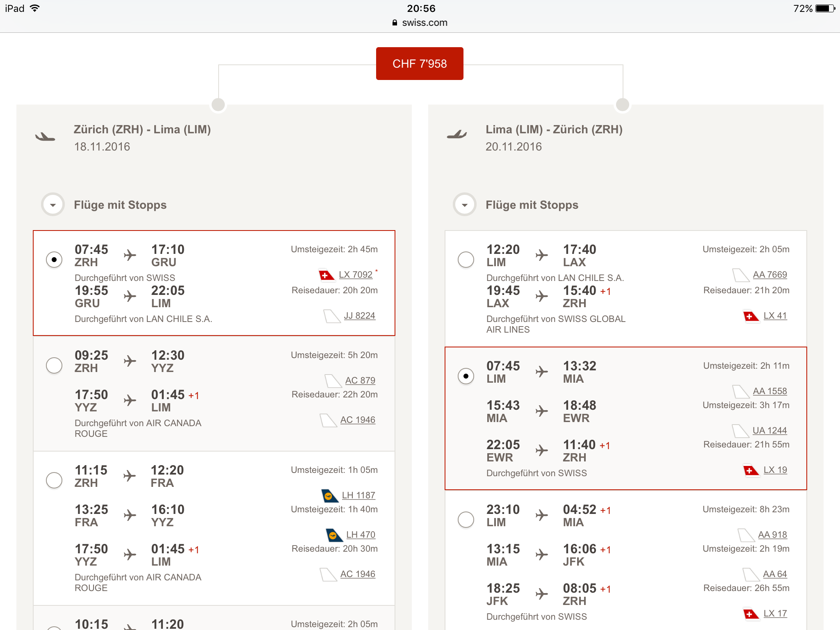Click the plane arrow between 07:45 ZRH and 17:10 GRU

[x=130, y=255]
